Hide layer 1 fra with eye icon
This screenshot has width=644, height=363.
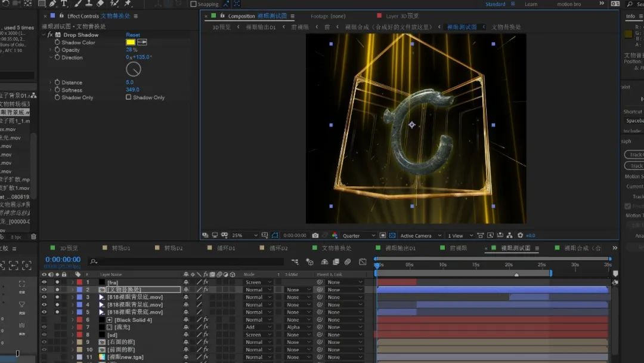point(44,282)
